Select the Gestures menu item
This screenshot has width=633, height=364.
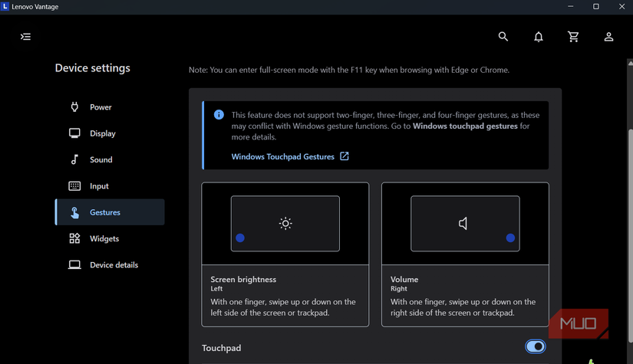(110, 212)
